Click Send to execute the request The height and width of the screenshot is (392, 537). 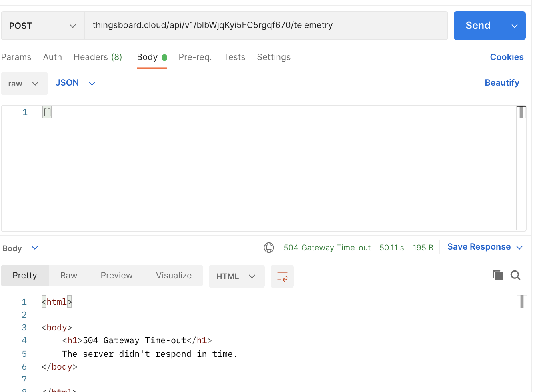coord(477,25)
